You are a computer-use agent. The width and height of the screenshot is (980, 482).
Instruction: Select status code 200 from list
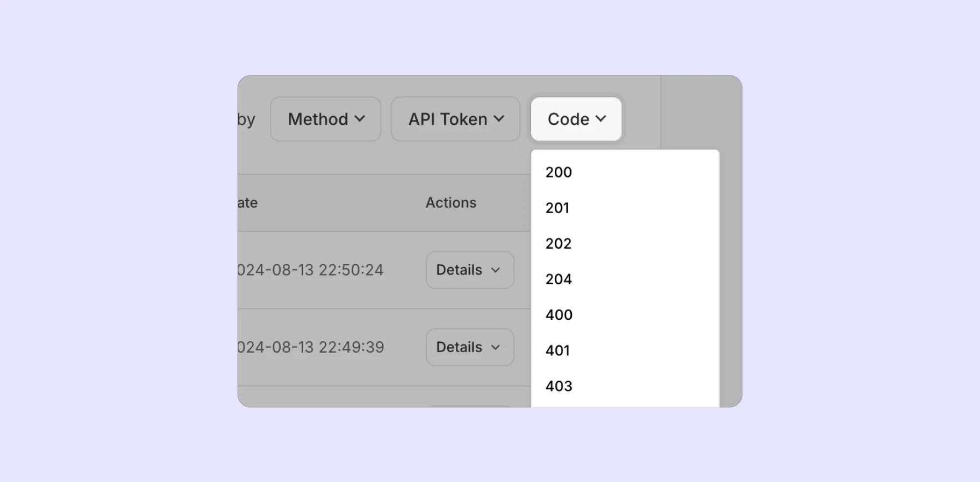(x=559, y=172)
